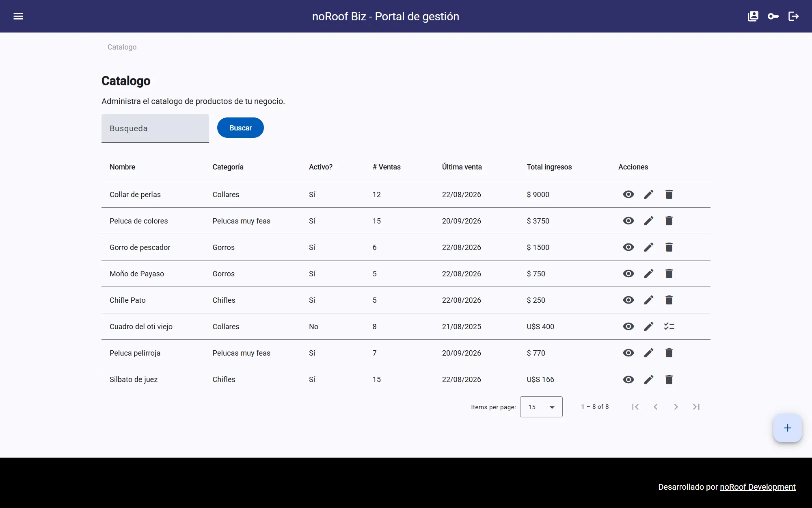812x508 pixels.
Task: Open the account contacts icon in header
Action: point(753,16)
